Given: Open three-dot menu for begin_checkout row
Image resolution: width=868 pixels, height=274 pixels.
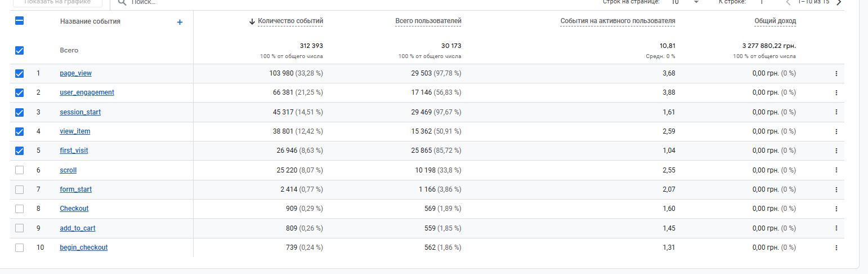Looking at the screenshot, I should point(836,248).
